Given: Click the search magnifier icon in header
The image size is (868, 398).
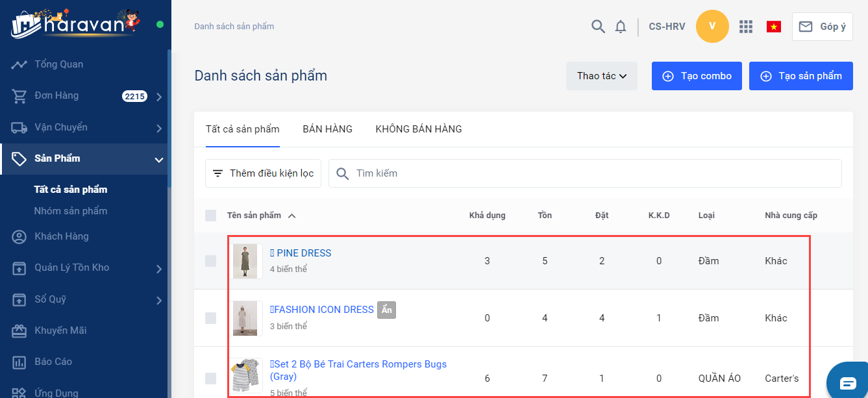Looking at the screenshot, I should pos(598,27).
